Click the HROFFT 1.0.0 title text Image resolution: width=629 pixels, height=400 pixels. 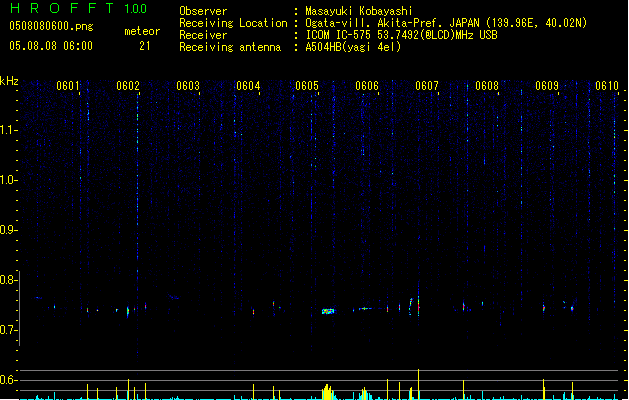pyautogui.click(x=79, y=8)
